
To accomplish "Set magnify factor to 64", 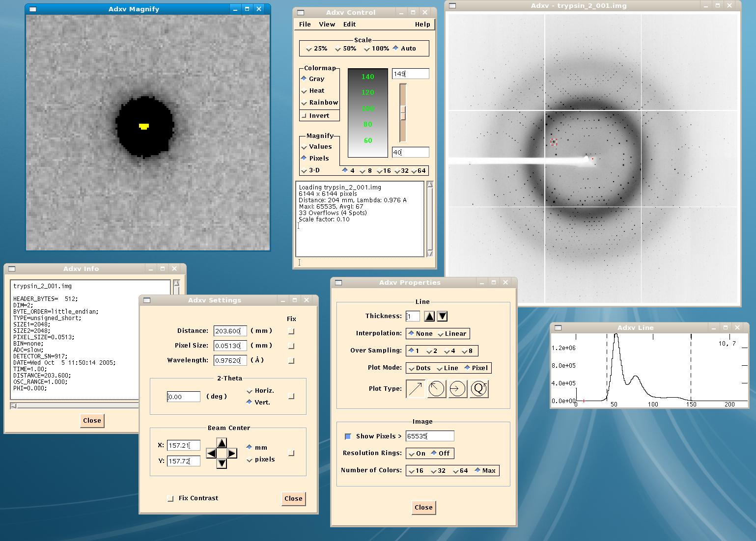I will coord(419,171).
